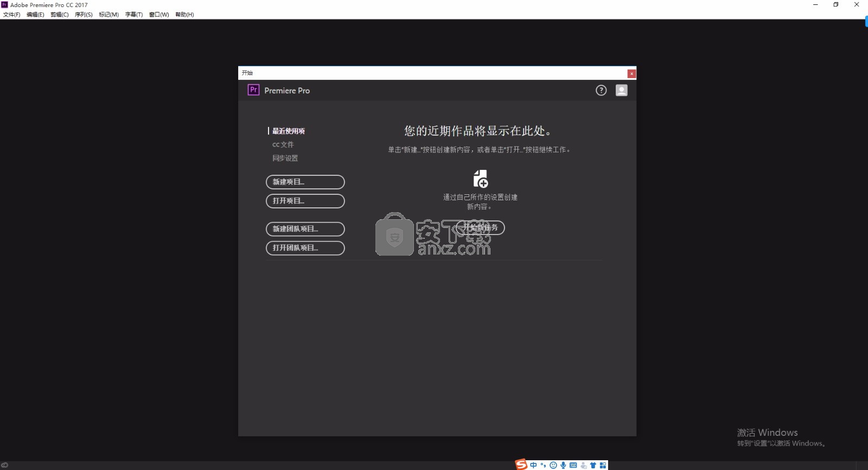This screenshot has height=470, width=868.
Task: Select CC 文件 in sidebar
Action: click(x=283, y=145)
